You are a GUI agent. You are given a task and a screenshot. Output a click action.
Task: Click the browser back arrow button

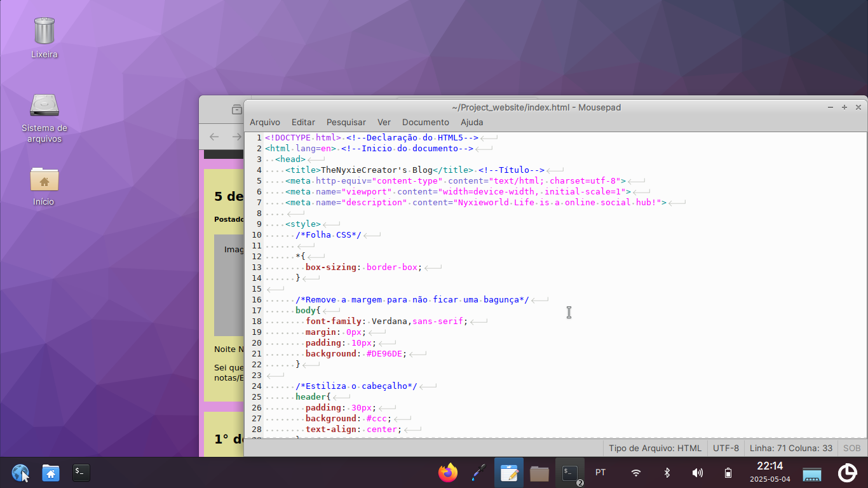coord(214,137)
